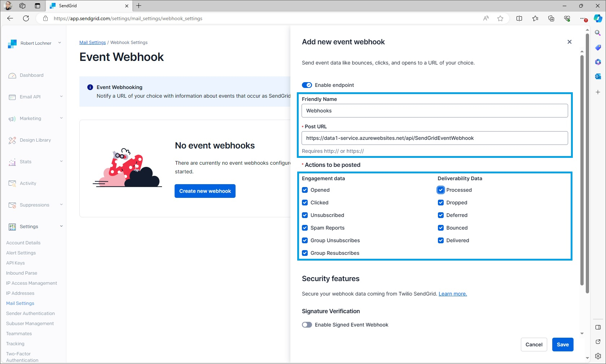Open Inbound Parse page
The width and height of the screenshot is (606, 364).
tap(22, 273)
